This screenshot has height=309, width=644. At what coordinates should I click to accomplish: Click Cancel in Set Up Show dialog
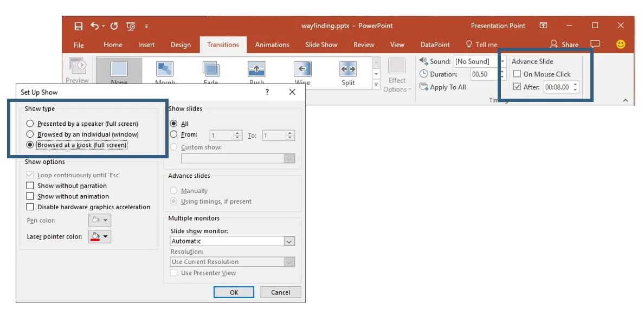click(280, 292)
